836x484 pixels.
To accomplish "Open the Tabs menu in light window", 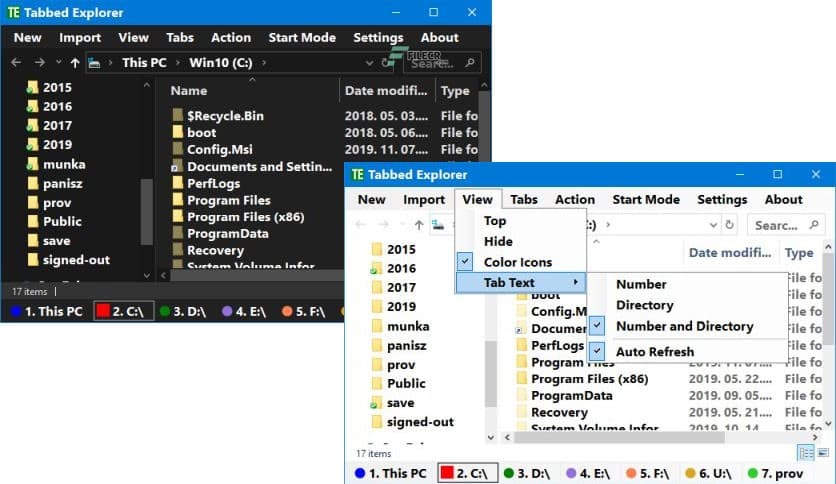I will (524, 199).
